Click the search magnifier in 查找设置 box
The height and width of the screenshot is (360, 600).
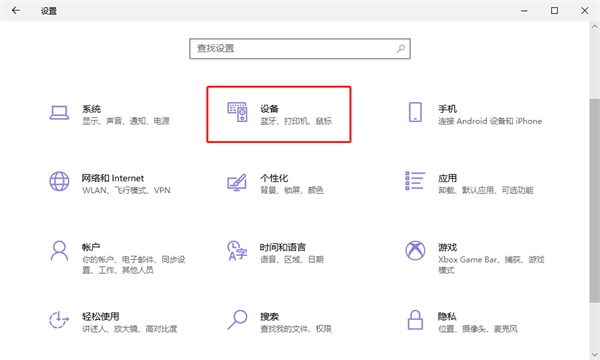click(x=401, y=49)
